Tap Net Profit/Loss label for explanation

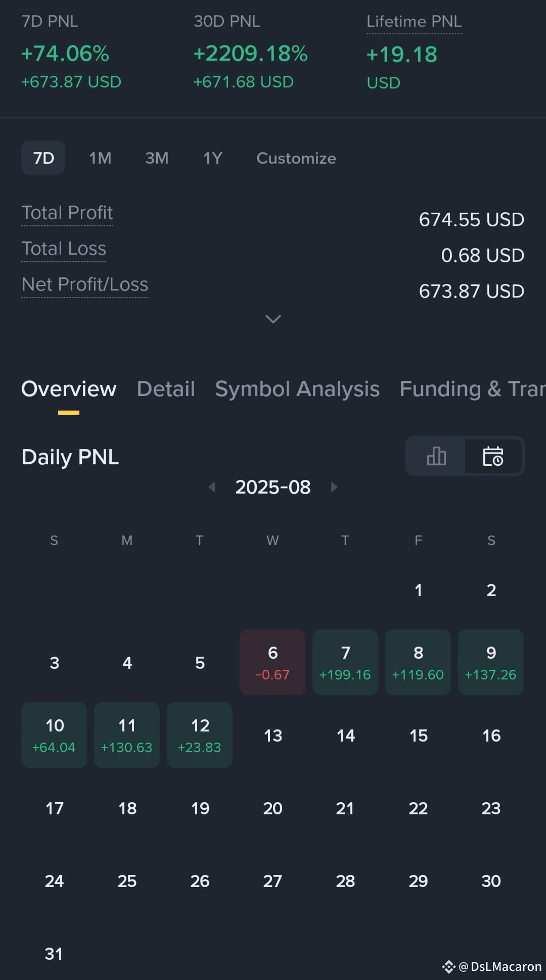click(85, 284)
